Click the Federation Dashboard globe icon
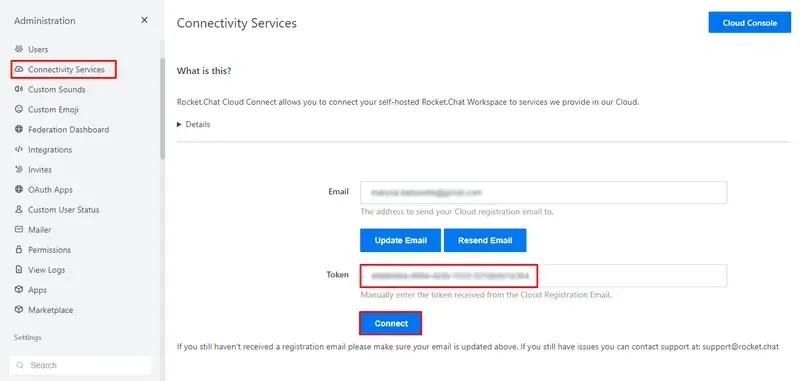The width and height of the screenshot is (800, 381). pos(19,130)
